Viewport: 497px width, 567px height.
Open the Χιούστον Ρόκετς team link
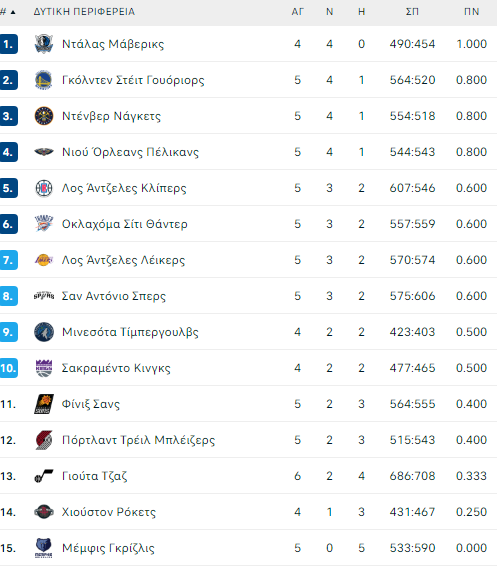point(109,512)
